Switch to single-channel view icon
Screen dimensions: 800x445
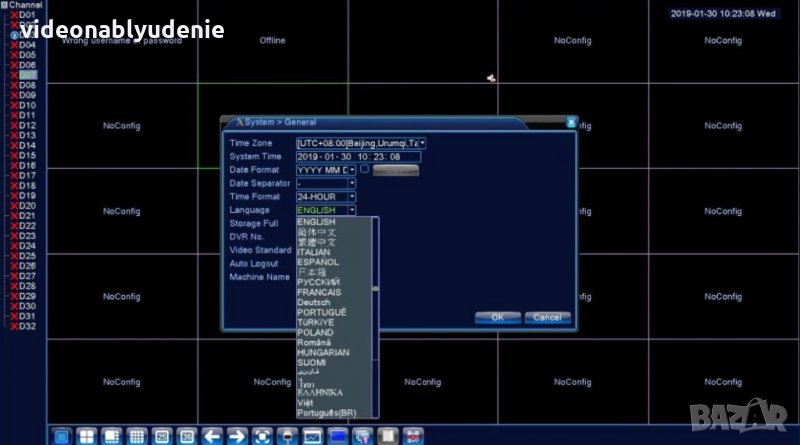point(61,436)
